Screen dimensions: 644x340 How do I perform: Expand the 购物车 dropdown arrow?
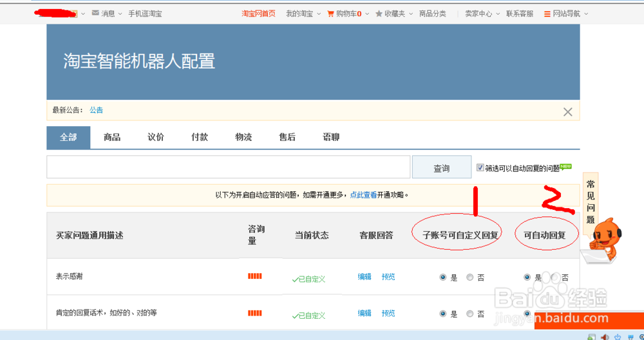367,14
